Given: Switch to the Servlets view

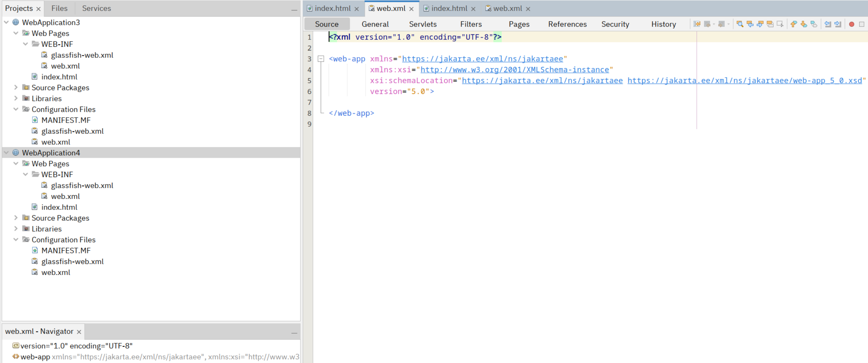Looking at the screenshot, I should pyautogui.click(x=422, y=24).
